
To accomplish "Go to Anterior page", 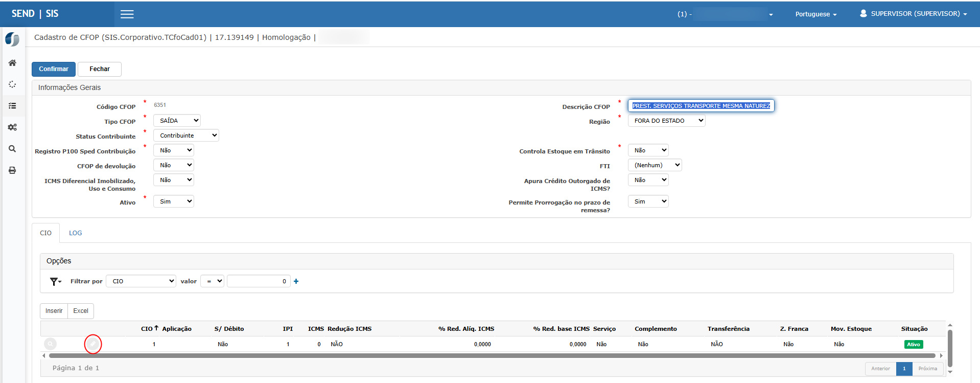I will coord(880,369).
